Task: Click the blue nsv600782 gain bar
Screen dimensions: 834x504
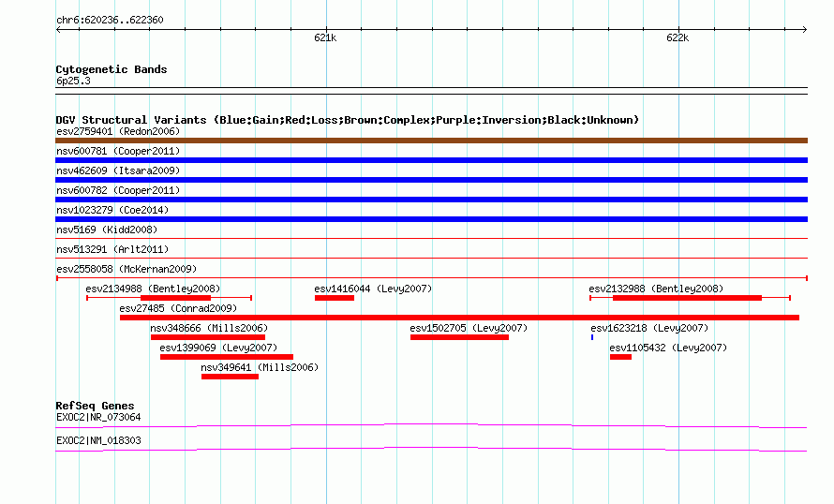Action: [431, 200]
